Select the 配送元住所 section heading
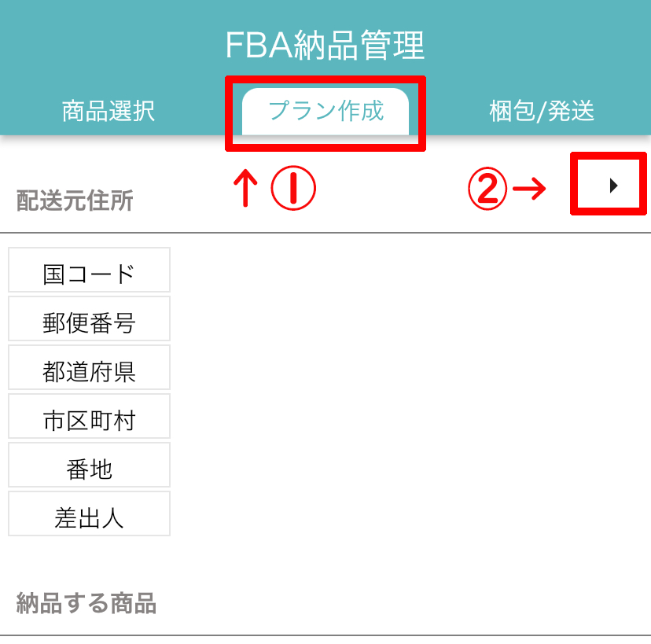 75,201
